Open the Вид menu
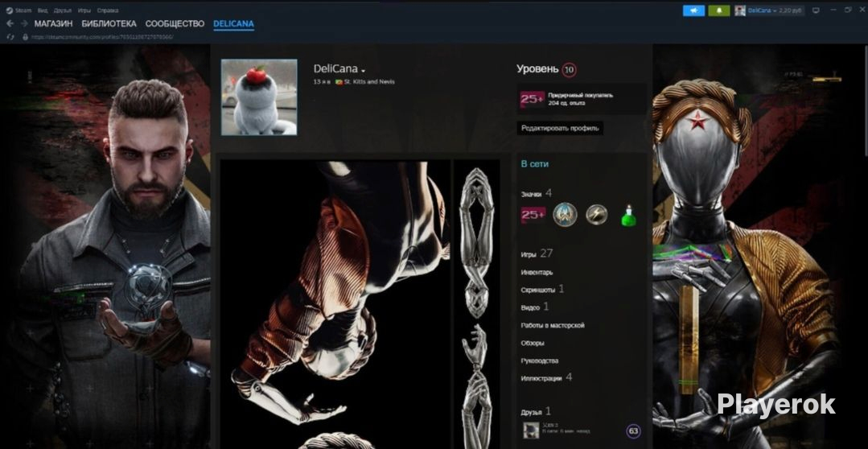 coord(43,10)
